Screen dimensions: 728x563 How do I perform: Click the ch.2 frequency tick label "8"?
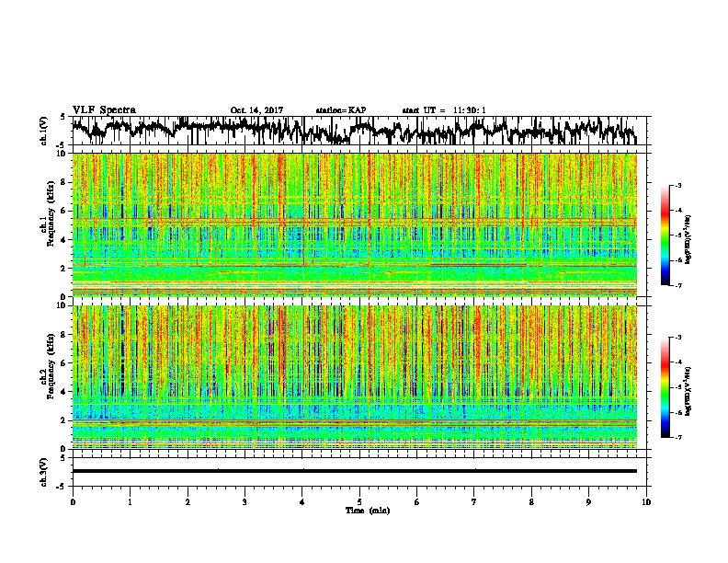65,335
